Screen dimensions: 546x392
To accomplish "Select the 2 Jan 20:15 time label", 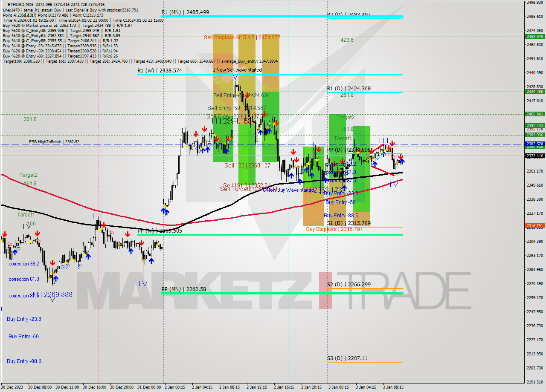I will [x=311, y=387].
